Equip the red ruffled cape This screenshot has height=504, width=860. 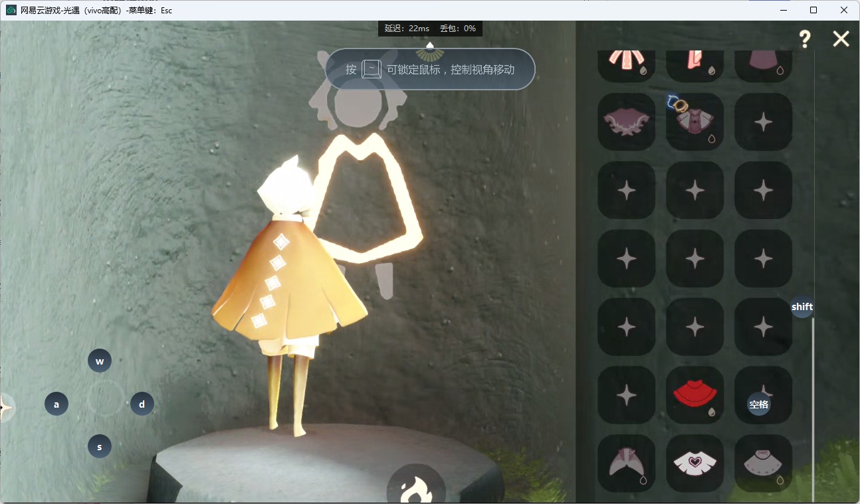pyautogui.click(x=695, y=395)
